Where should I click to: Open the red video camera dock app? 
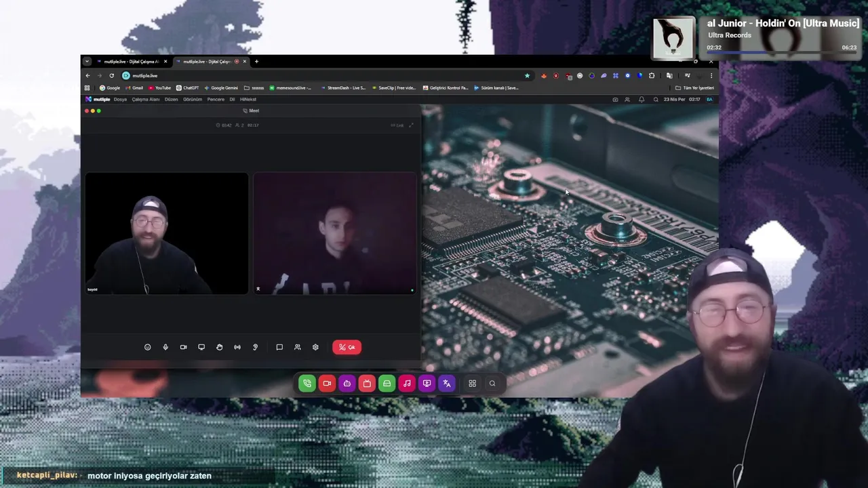(327, 384)
